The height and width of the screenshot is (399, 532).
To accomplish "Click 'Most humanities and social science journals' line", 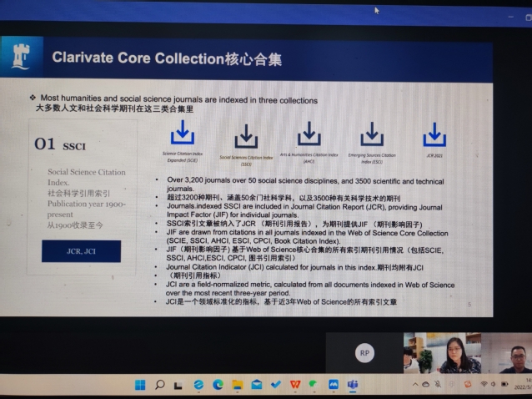I will (x=178, y=99).
